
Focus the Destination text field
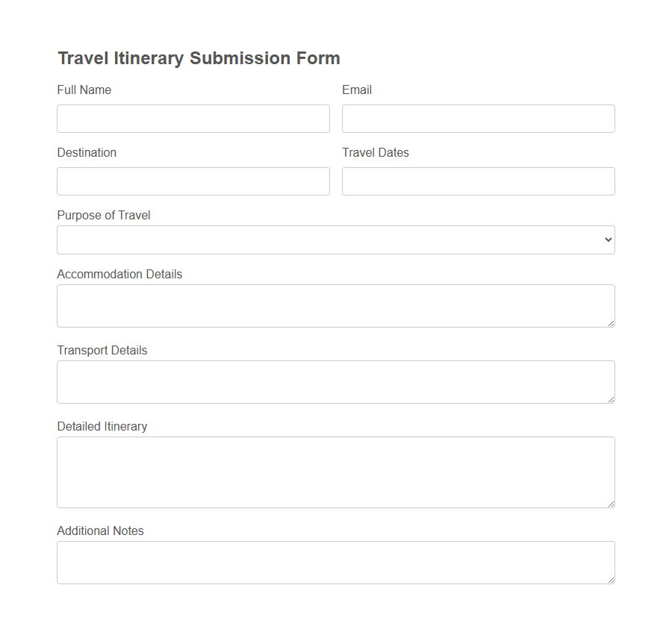click(x=193, y=181)
